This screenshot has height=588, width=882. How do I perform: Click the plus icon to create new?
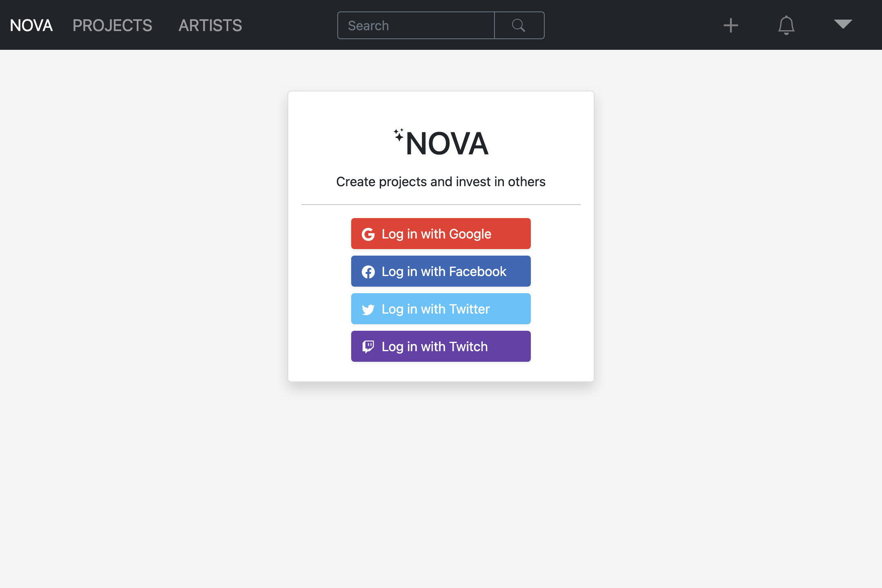731,25
